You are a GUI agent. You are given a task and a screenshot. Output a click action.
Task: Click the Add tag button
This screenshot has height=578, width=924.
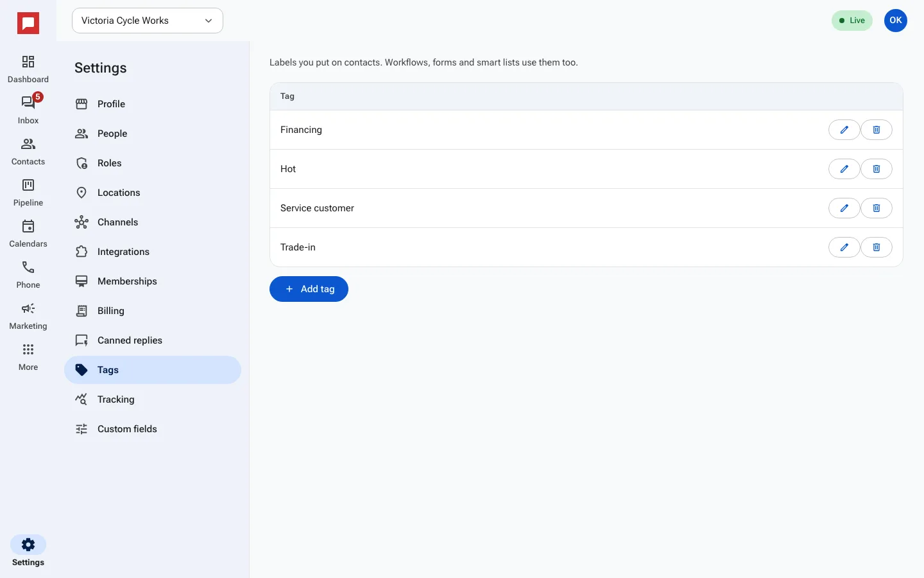pyautogui.click(x=309, y=289)
